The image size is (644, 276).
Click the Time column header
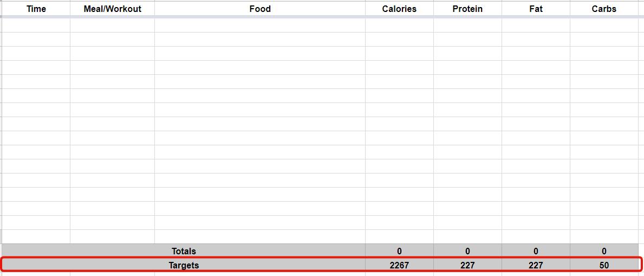tap(36, 9)
